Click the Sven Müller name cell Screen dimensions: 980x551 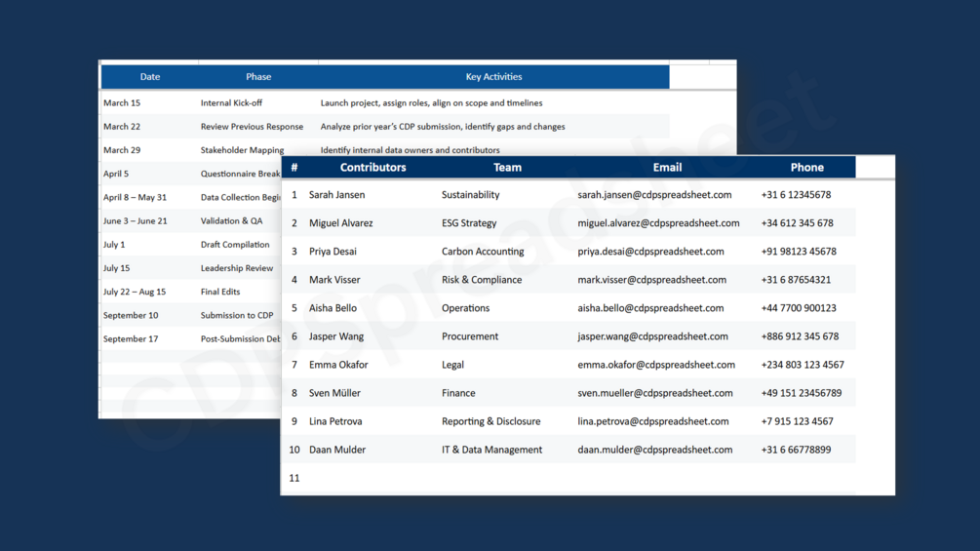[x=334, y=393]
